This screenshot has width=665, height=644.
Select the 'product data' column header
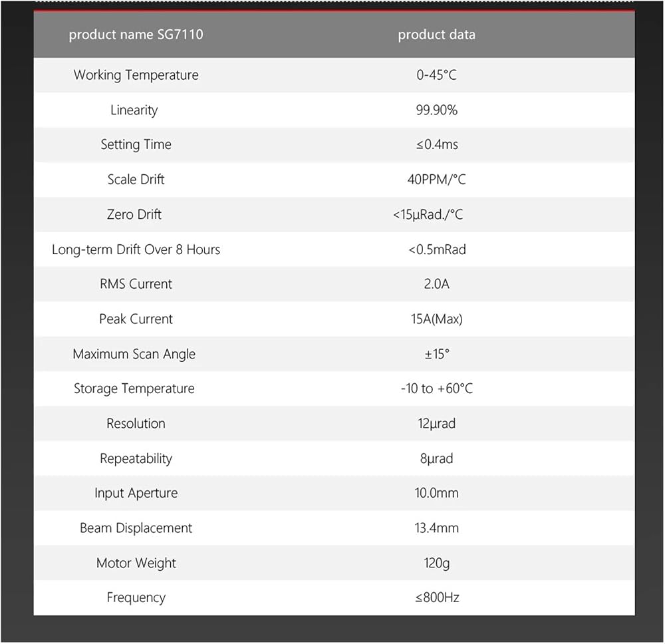[436, 35]
